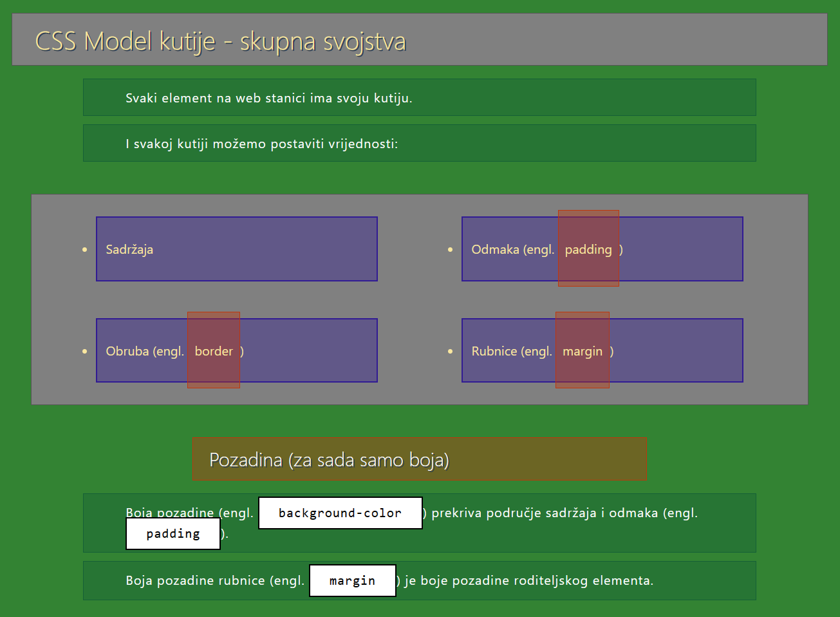Select the paragraph 'Svaki element na web stanici ima svoju kutiju.'
840x617 pixels.
[x=420, y=97]
